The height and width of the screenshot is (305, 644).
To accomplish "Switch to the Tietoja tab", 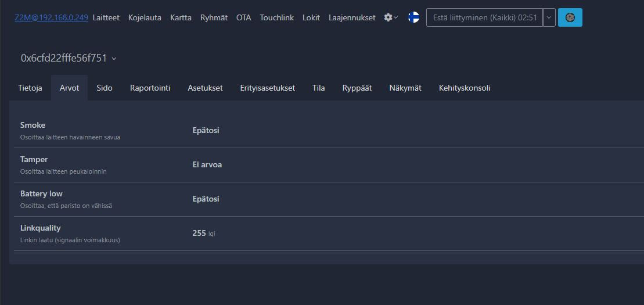I will click(x=30, y=88).
